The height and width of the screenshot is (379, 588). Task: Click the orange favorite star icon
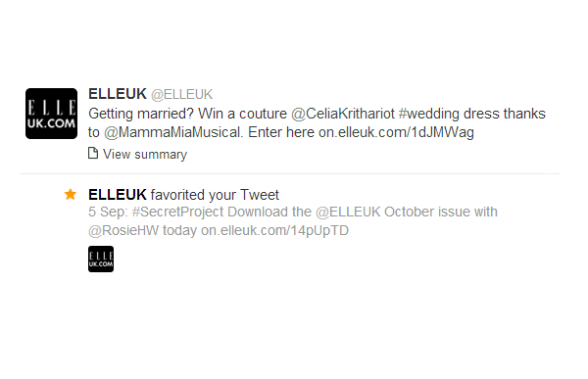coord(71,194)
